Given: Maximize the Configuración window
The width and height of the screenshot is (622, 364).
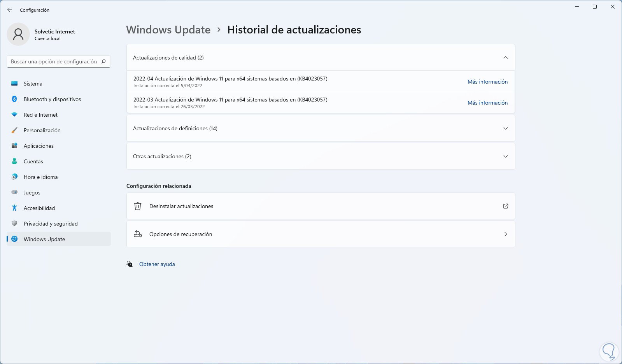Looking at the screenshot, I should (x=595, y=7).
